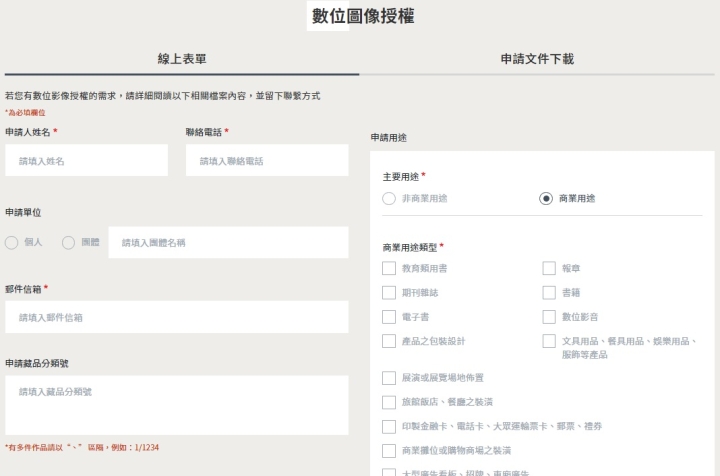Focus the 聯絡電話 input field
The height and width of the screenshot is (476, 720).
pos(266,160)
